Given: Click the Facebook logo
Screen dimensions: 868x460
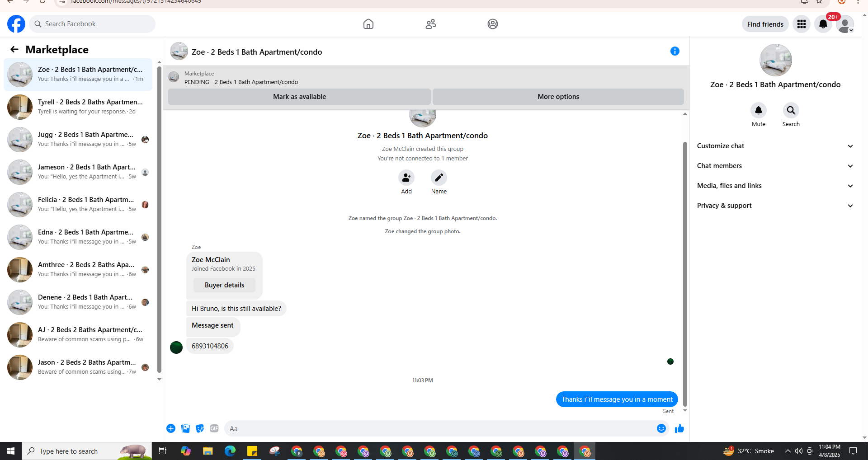Looking at the screenshot, I should 16,24.
